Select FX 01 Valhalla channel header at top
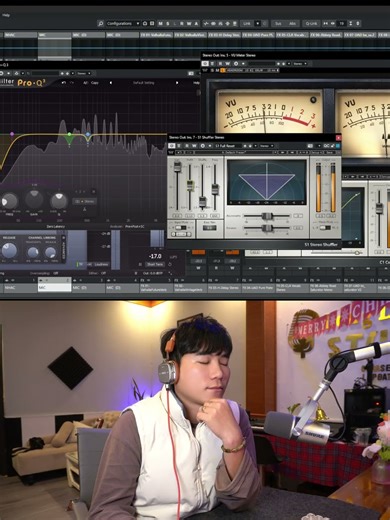The image size is (390, 520). pyautogui.click(x=156, y=35)
